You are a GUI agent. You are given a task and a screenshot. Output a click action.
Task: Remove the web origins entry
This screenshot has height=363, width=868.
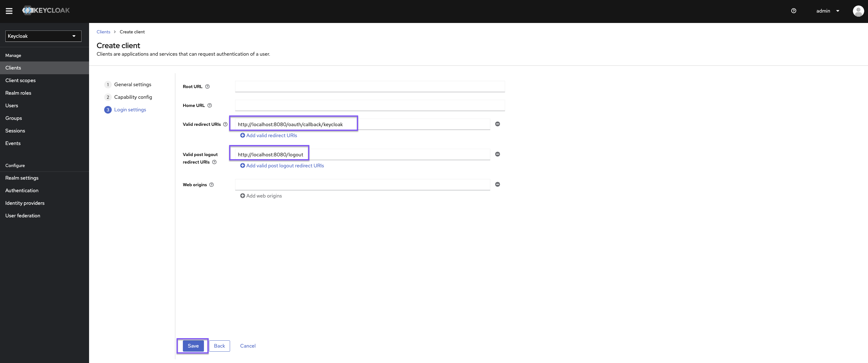point(497,184)
